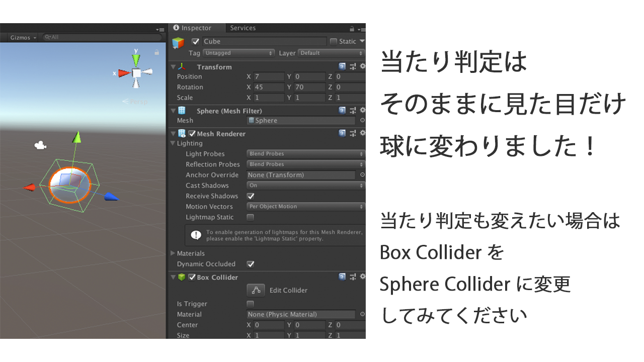Switch to the Inspector tab

(x=195, y=28)
